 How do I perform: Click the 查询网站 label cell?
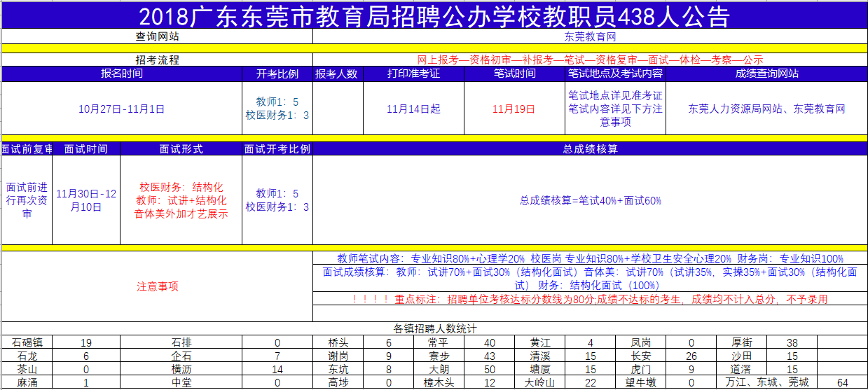click(x=157, y=36)
